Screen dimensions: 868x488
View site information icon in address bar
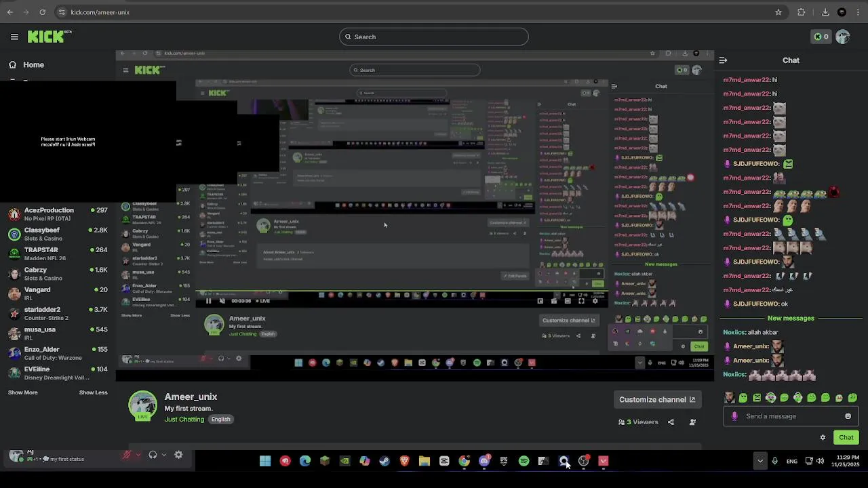62,12
